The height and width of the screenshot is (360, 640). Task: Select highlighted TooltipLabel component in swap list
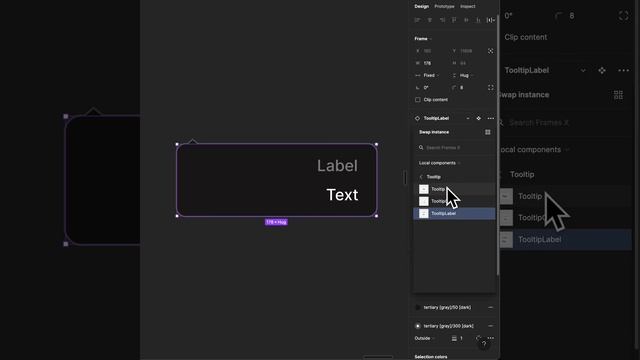(454, 213)
